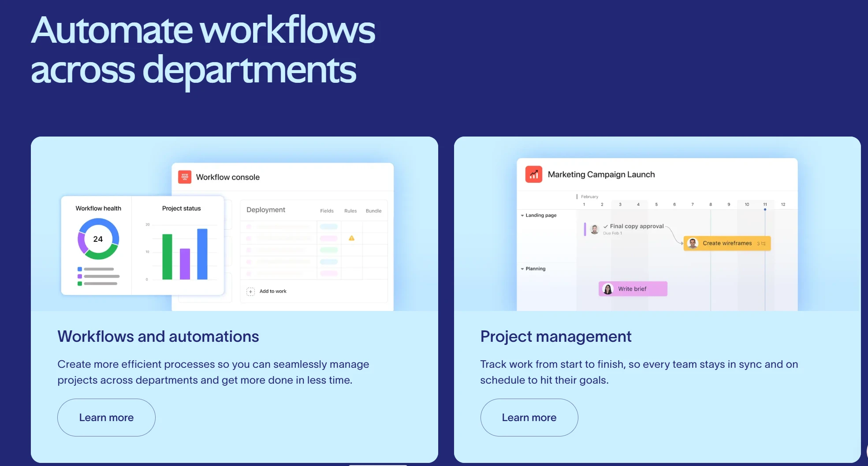Click Learn more under Project management

529,418
